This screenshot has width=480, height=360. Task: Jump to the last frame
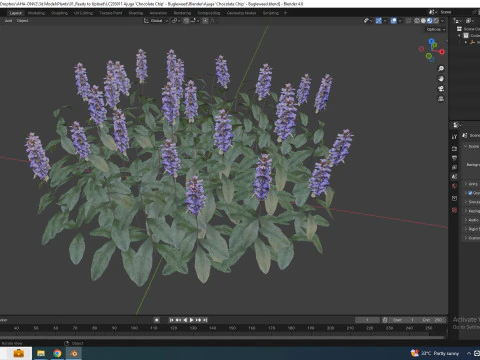[205, 320]
